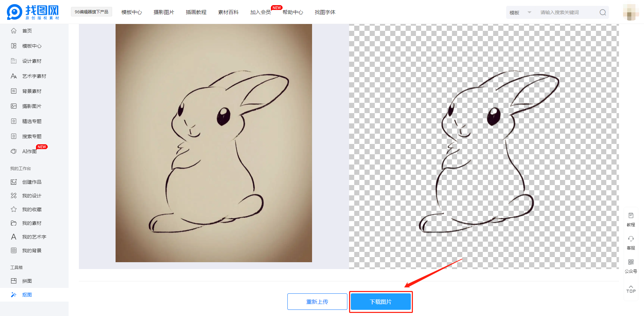The width and height of the screenshot is (644, 316).
Task: Click the 创建作品 sidebar icon
Action: point(14,182)
